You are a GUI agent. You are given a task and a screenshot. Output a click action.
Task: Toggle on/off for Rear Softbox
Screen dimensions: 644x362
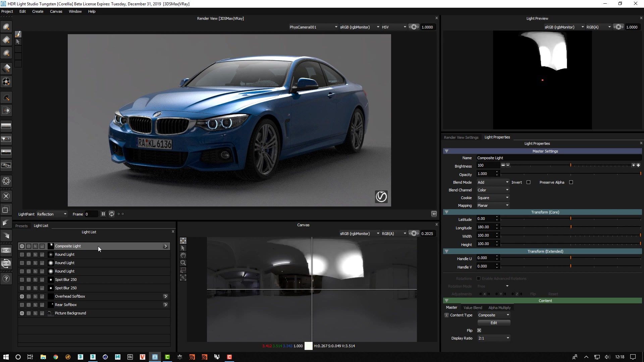click(22, 305)
